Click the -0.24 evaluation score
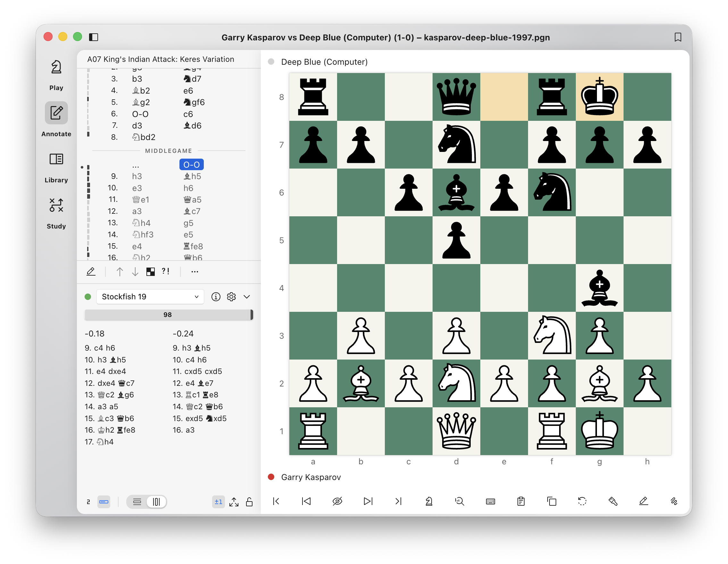This screenshot has height=564, width=728. coord(183,334)
